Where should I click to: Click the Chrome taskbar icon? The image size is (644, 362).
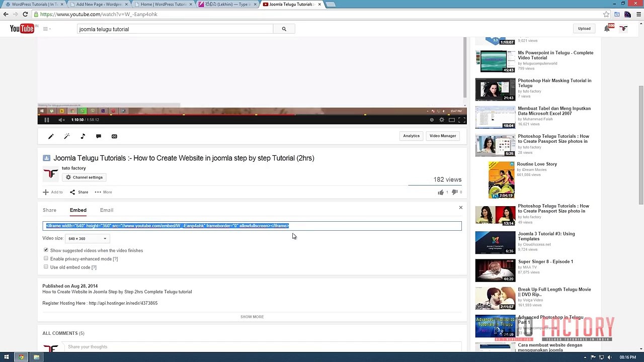pyautogui.click(x=21, y=357)
